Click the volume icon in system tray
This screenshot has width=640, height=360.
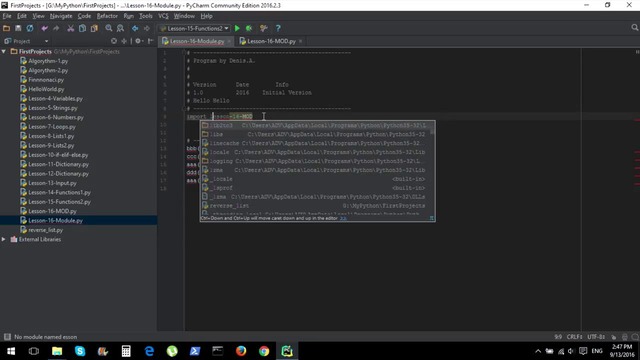tap(571, 351)
